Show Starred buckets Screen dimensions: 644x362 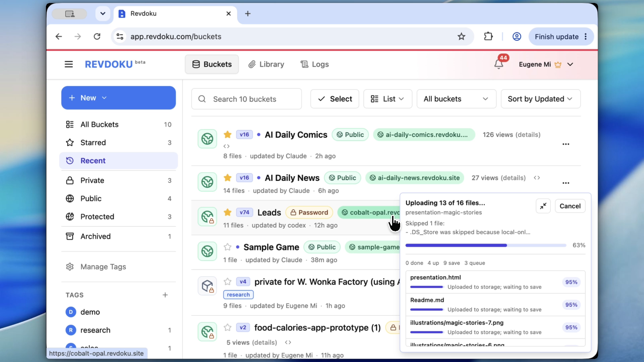(118, 143)
